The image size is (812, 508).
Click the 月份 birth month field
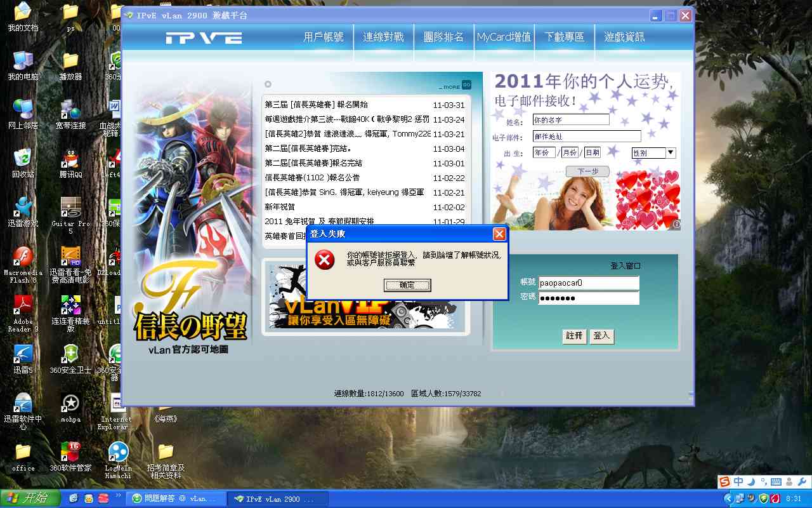pyautogui.click(x=570, y=152)
